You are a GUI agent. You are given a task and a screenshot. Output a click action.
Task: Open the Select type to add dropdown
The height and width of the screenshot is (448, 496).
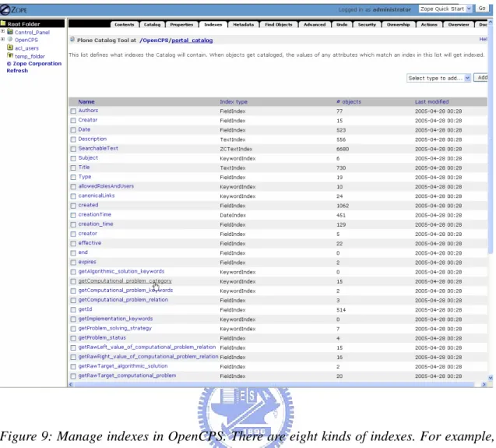438,78
